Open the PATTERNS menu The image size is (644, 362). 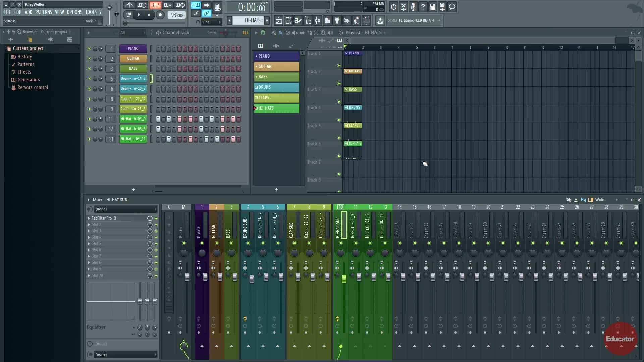(44, 12)
